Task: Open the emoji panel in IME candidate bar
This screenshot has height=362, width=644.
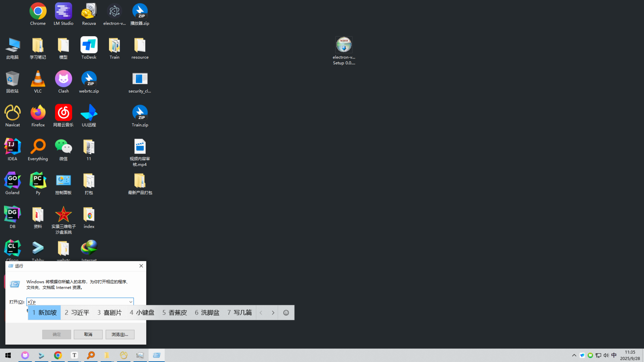Action: (286, 313)
